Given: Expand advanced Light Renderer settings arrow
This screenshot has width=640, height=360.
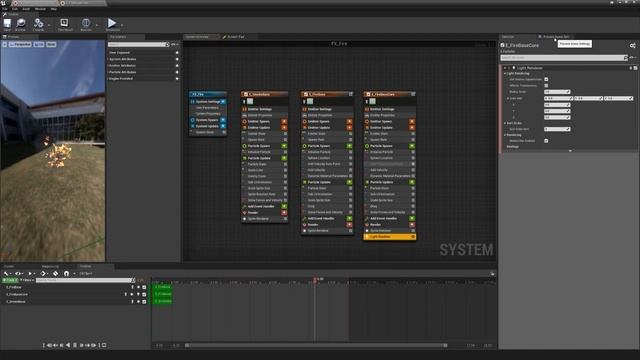Looking at the screenshot, I should 570,151.
